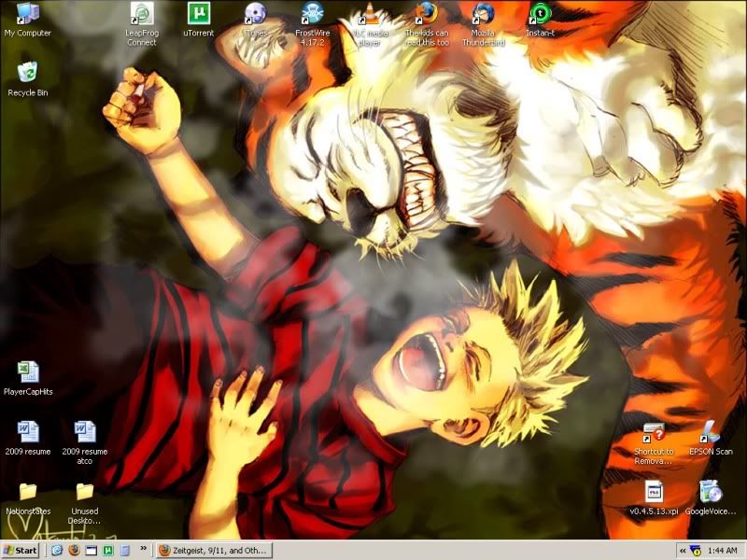
Task: Click the 1:44 AM system clock
Action: [722, 551]
